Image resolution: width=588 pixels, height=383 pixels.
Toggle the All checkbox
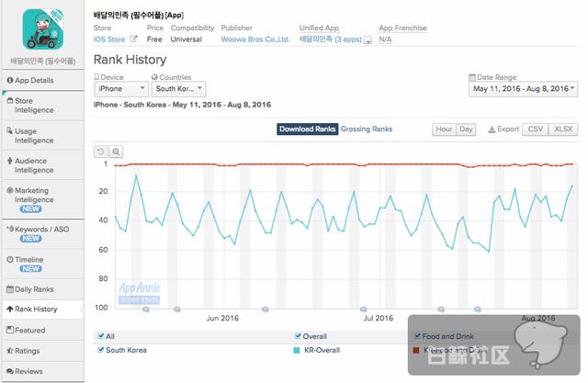(x=100, y=336)
